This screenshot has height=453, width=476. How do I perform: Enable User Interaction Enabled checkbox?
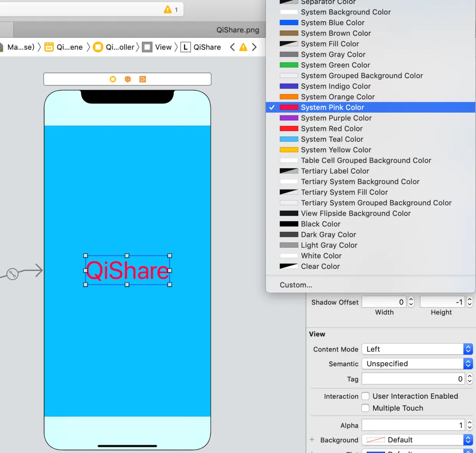[365, 396]
